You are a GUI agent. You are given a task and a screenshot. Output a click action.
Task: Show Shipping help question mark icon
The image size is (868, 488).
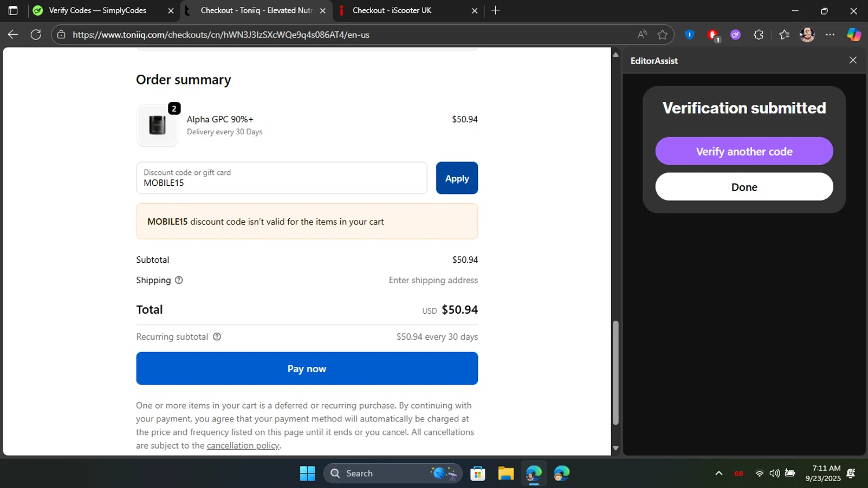pos(179,280)
